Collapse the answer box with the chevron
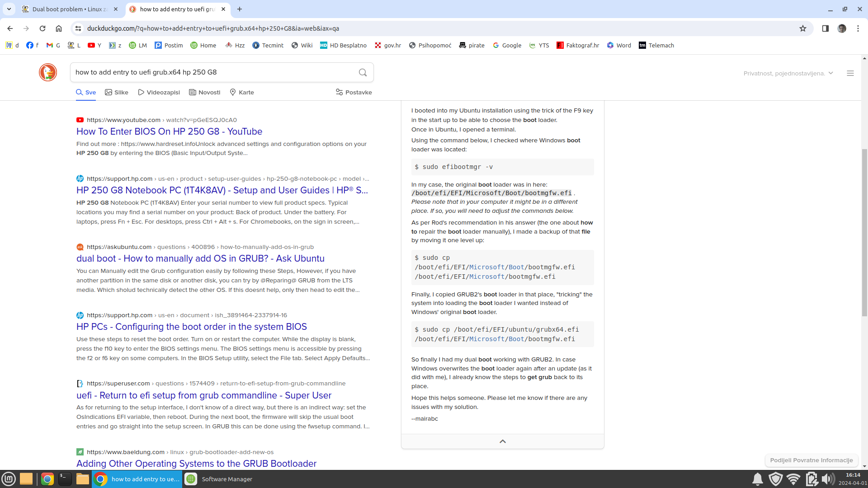This screenshot has height=488, width=868. pos(502,441)
